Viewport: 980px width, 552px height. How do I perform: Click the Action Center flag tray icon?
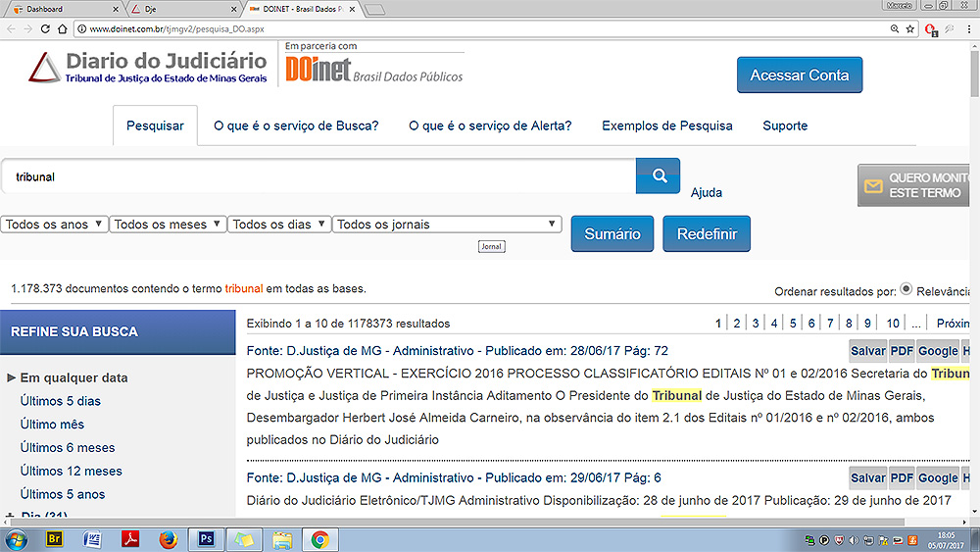(883, 540)
